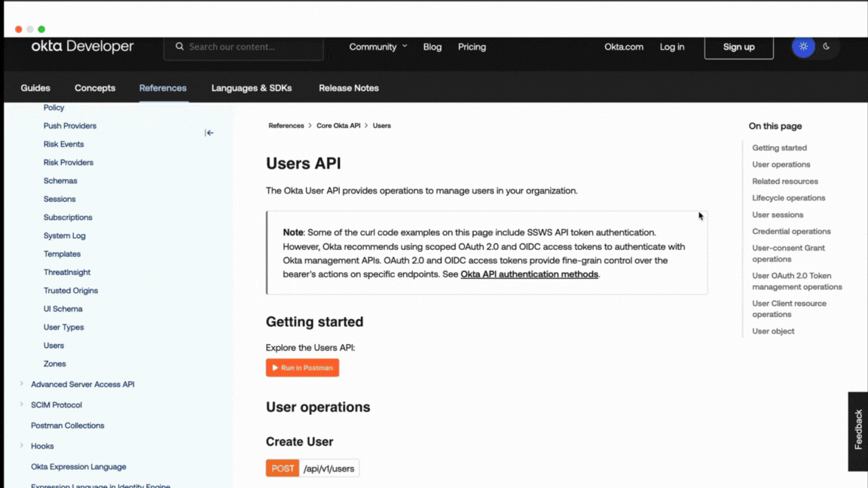Viewport: 868px width, 488px height.
Task: Click the Okta Developer logo
Action: pos(82,47)
